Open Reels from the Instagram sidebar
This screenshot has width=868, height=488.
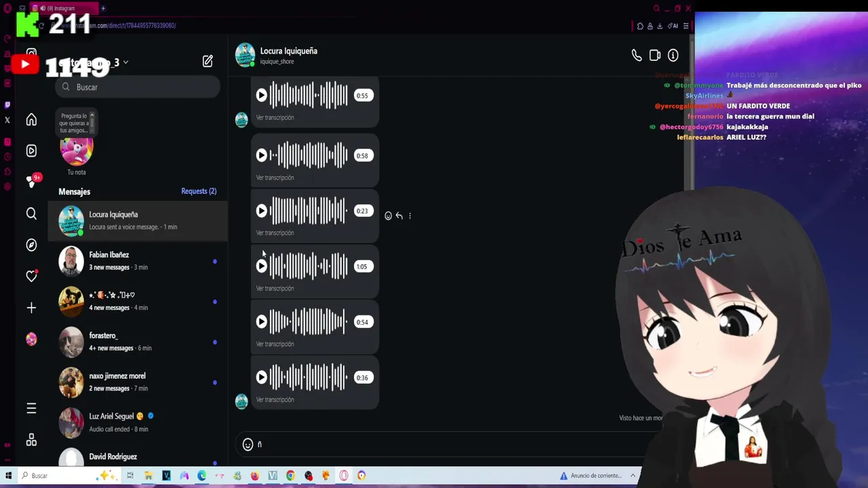(31, 150)
